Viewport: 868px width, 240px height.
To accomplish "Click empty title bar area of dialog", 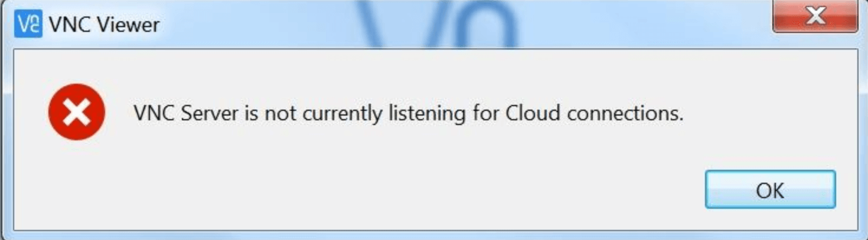I will pos(620,24).
